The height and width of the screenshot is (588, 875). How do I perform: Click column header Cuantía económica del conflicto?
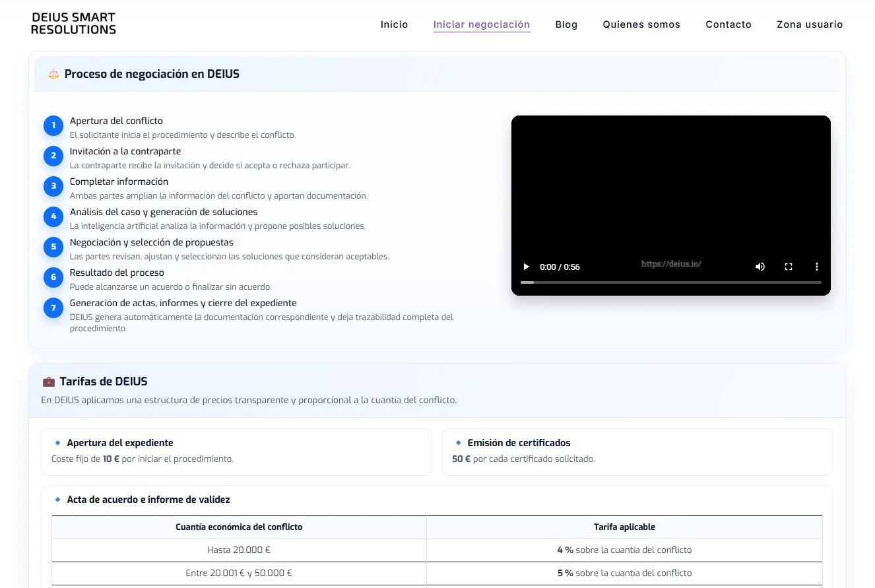[x=239, y=527]
